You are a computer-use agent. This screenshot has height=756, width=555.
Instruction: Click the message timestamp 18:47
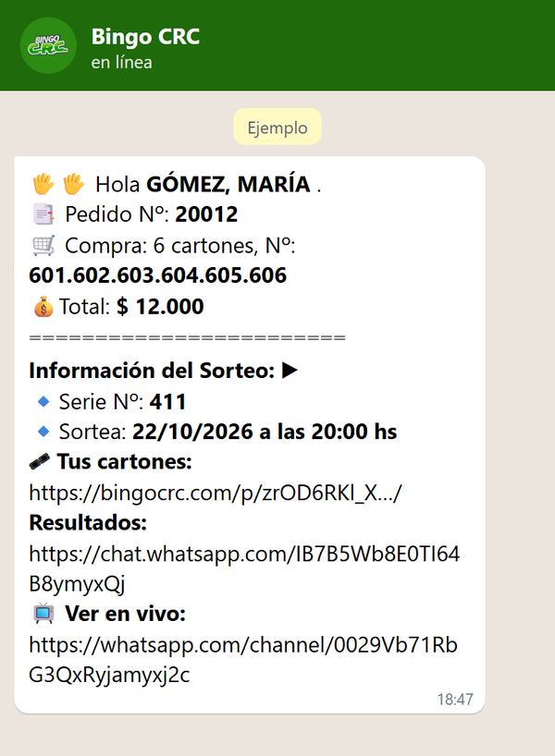click(455, 699)
